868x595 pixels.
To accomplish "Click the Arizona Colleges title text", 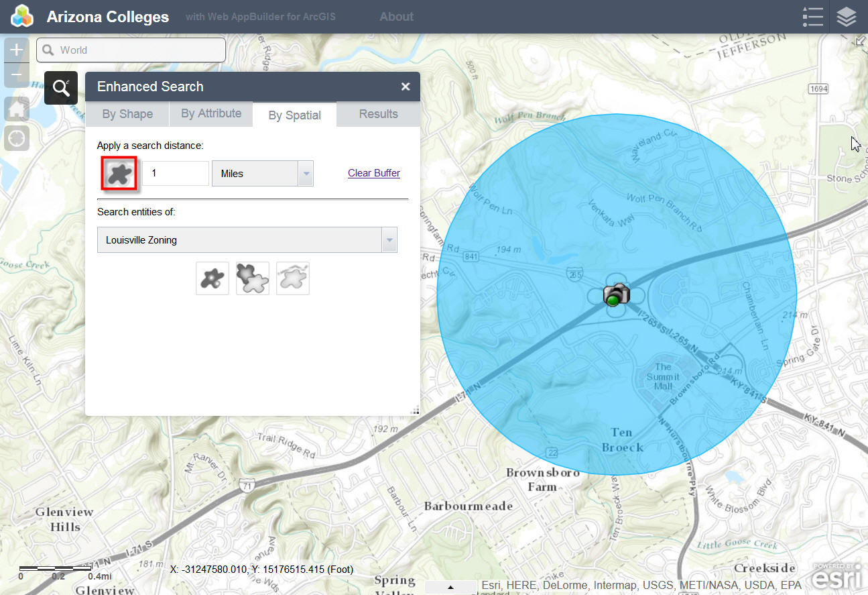I will (x=108, y=17).
